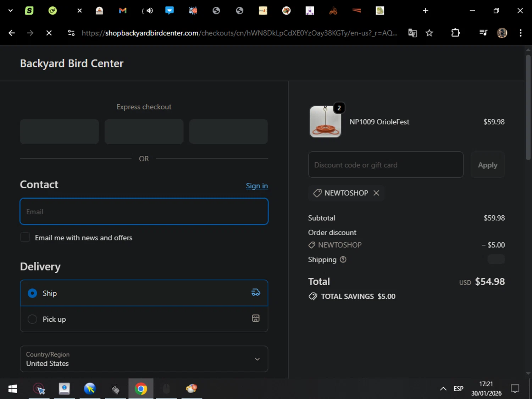Go back to the previous page
Screen dimensions: 532x399
pyautogui.click(x=12, y=33)
